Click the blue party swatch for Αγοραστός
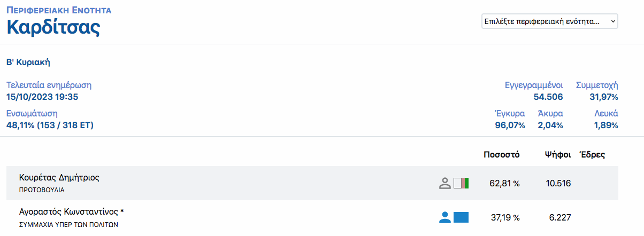 pos(461,217)
